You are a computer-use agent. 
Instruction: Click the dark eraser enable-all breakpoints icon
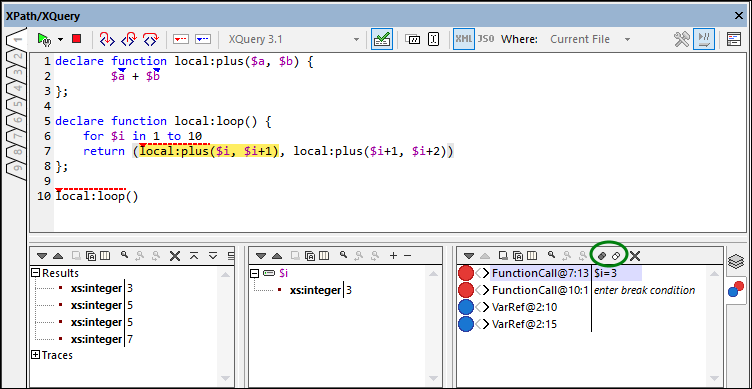[x=602, y=256]
